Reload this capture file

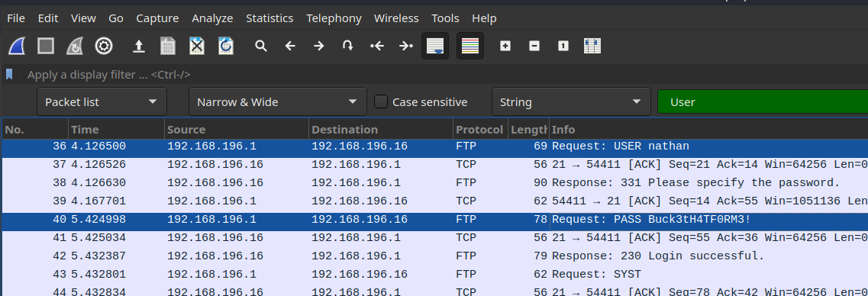[225, 46]
